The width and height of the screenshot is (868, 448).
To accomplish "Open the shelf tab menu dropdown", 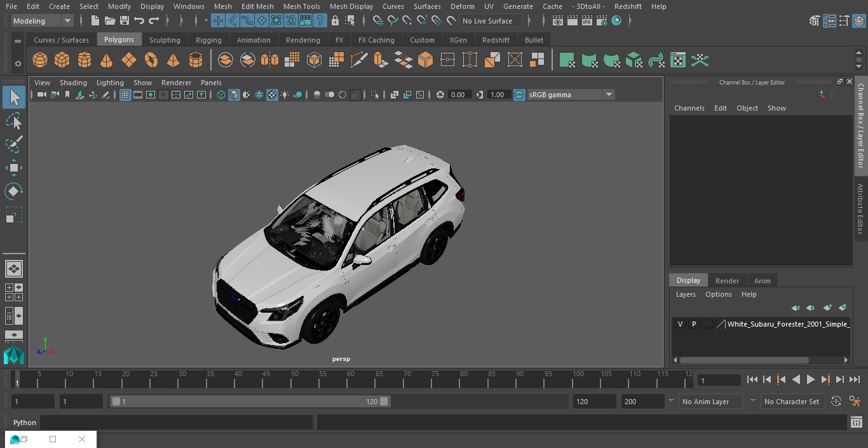I will pos(18,41).
